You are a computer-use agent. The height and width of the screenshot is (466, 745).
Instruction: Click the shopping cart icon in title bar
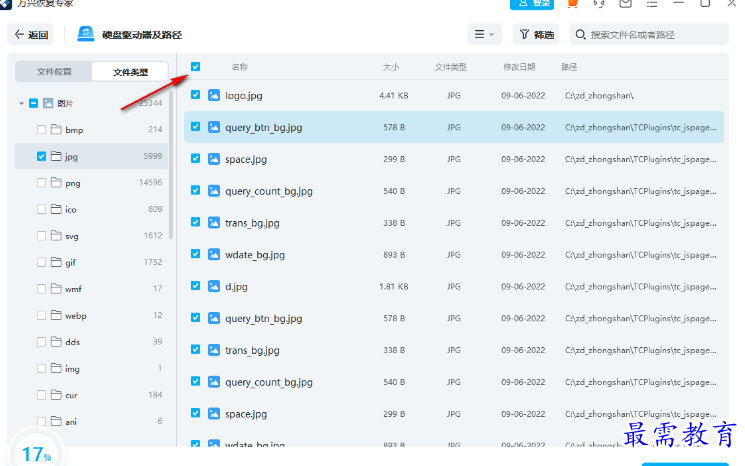tap(573, 3)
